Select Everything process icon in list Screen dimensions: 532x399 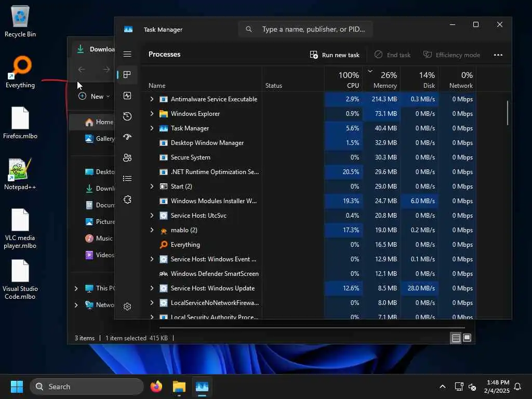(164, 245)
